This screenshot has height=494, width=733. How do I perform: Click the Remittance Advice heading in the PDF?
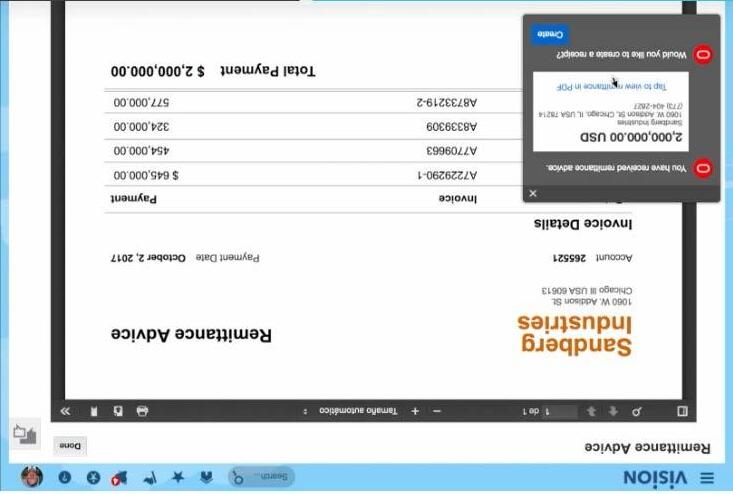(x=191, y=334)
